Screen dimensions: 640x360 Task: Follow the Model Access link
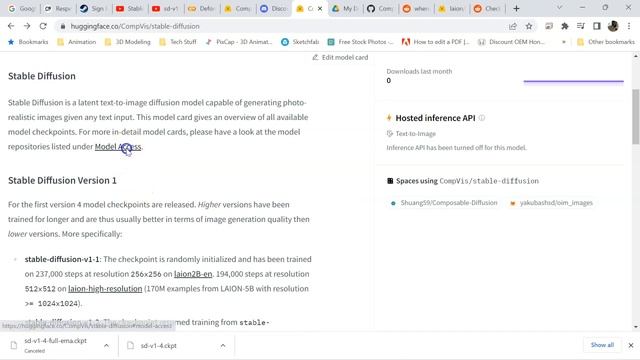[118, 147]
